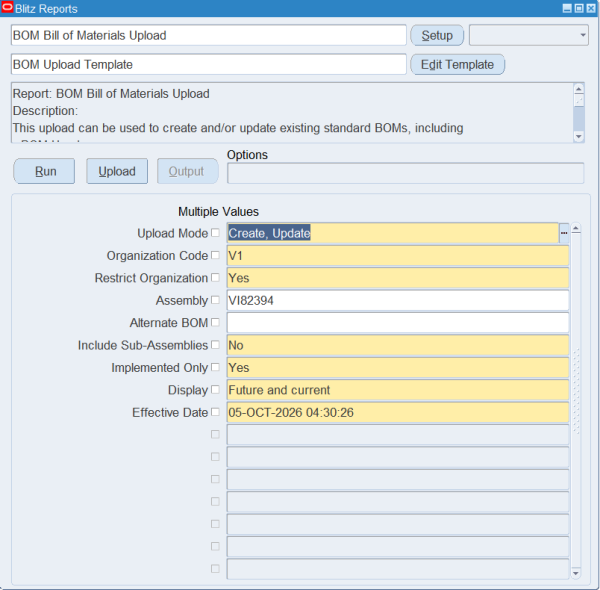Viewport: 600px width, 590px height.
Task: Click the Display field Future and current
Action: tap(398, 390)
